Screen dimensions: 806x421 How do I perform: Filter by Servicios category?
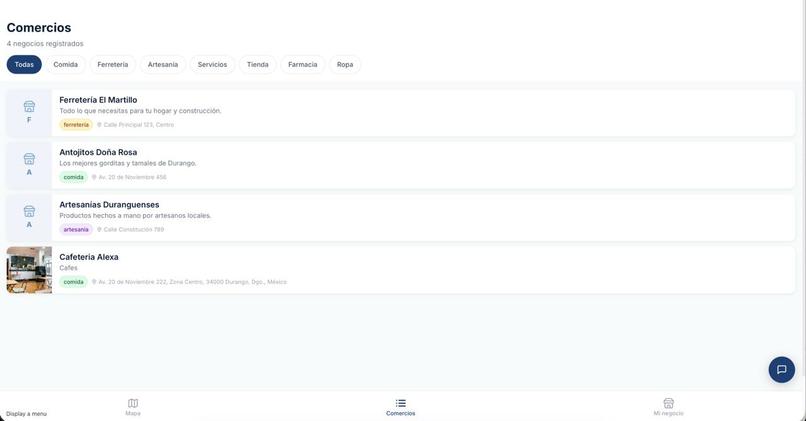click(x=212, y=64)
